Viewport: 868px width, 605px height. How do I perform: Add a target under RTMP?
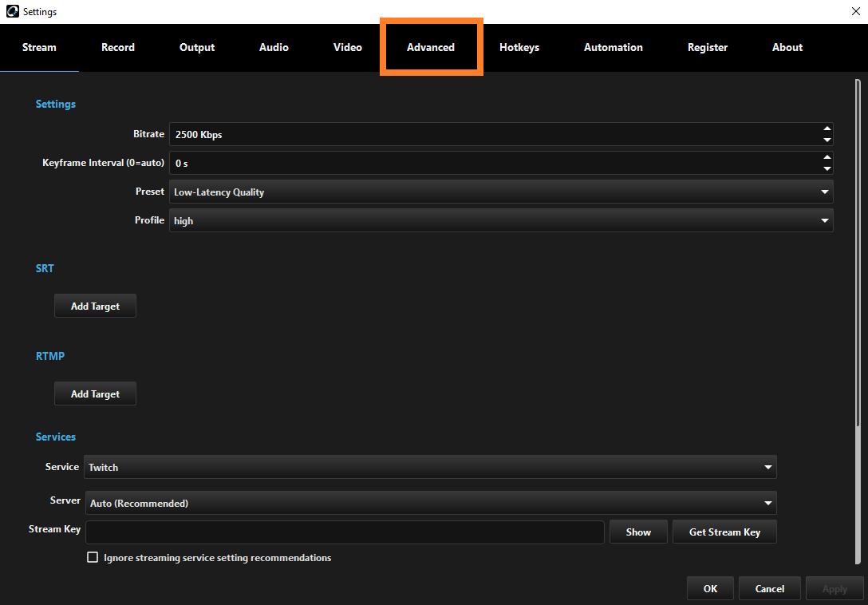(x=95, y=394)
